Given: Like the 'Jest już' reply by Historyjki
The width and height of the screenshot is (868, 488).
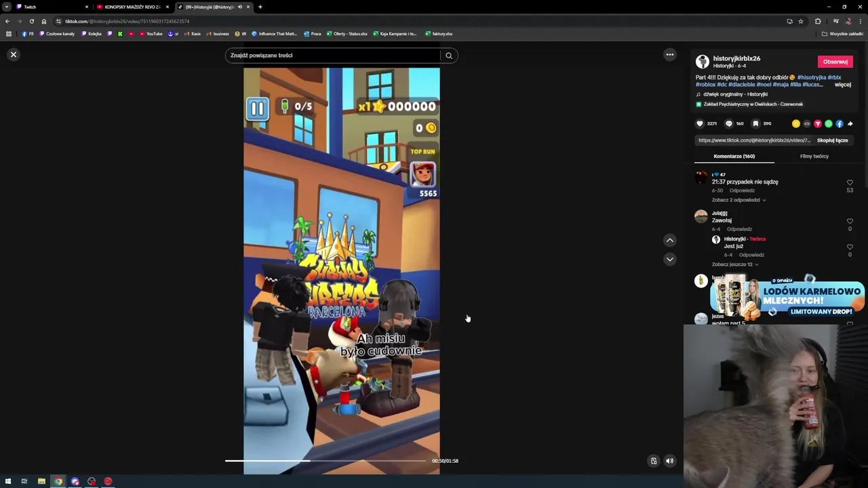Looking at the screenshot, I should [x=850, y=247].
